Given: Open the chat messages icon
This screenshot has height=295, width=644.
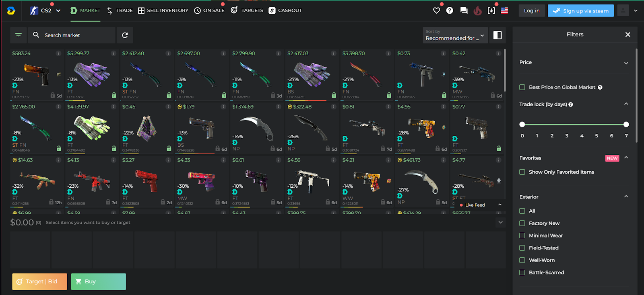Looking at the screenshot, I should tap(464, 10).
